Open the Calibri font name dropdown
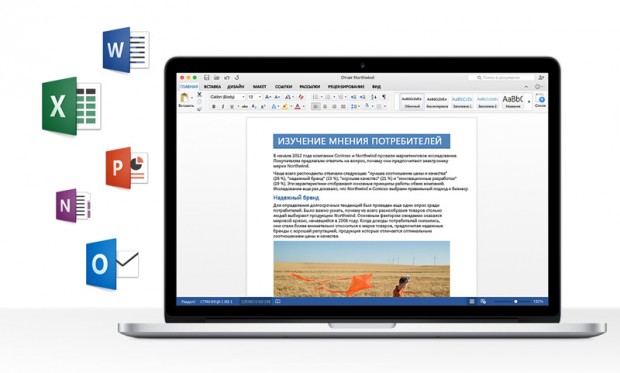The image size is (620, 373). [x=227, y=97]
